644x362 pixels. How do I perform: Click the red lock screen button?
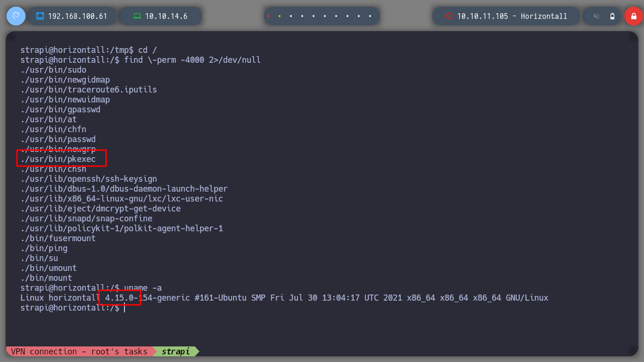(x=633, y=16)
